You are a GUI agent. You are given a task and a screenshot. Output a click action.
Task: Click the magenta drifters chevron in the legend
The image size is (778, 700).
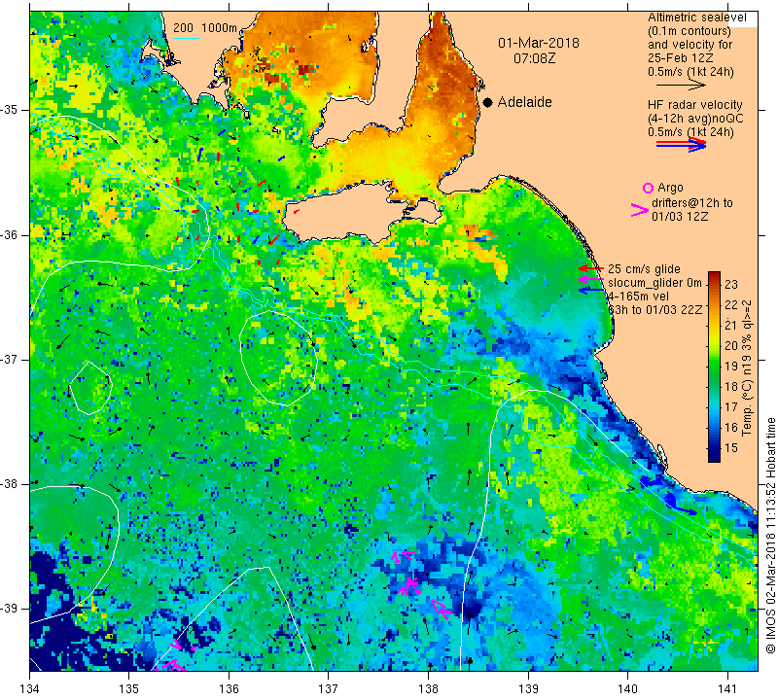(x=640, y=210)
